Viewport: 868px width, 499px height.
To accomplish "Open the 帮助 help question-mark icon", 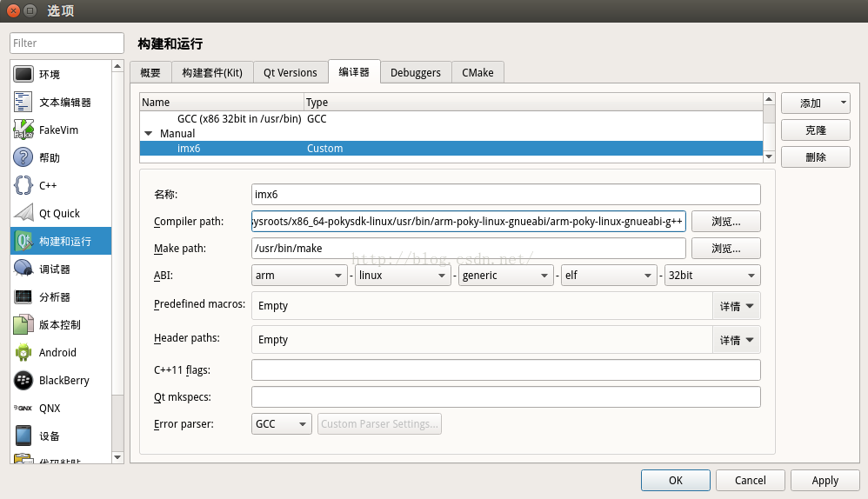I will pos(23,157).
